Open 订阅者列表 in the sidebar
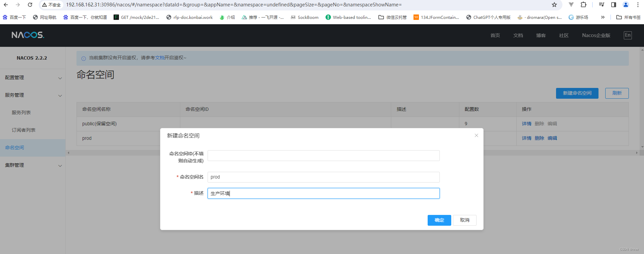Viewport: 644px width, 254px height. click(24, 130)
